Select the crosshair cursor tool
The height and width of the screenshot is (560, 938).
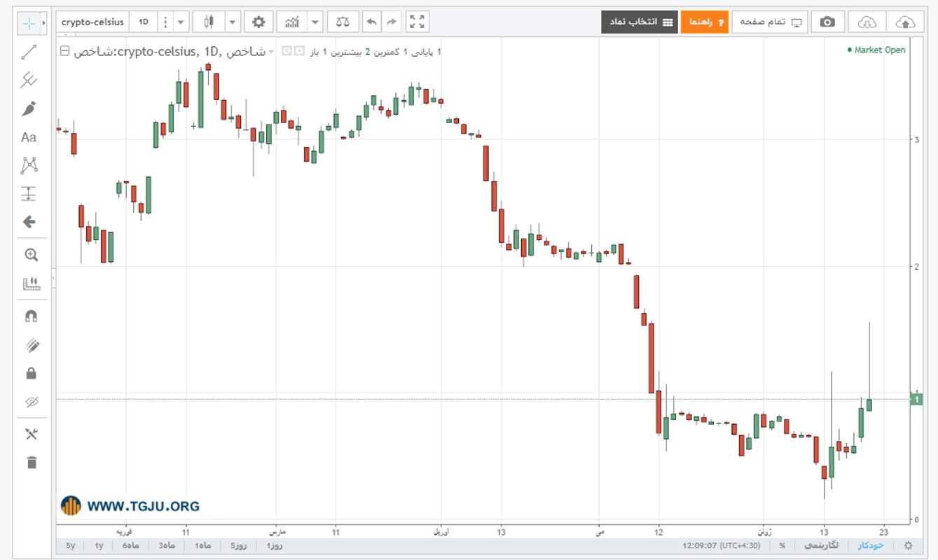(x=29, y=23)
